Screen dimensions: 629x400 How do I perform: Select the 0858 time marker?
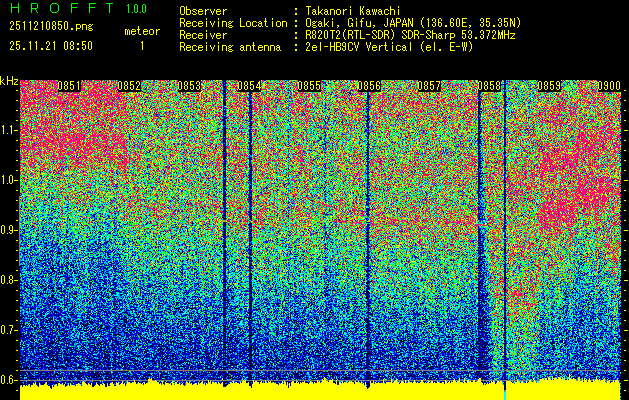[489, 87]
